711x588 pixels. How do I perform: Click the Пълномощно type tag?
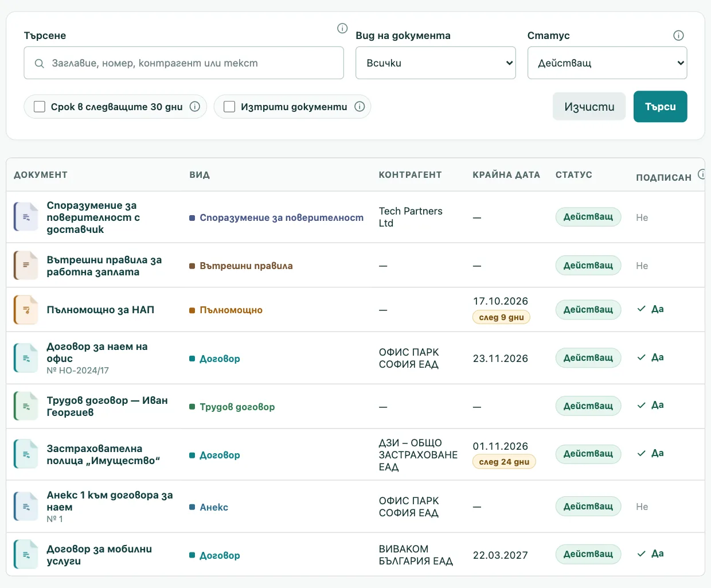(x=226, y=310)
